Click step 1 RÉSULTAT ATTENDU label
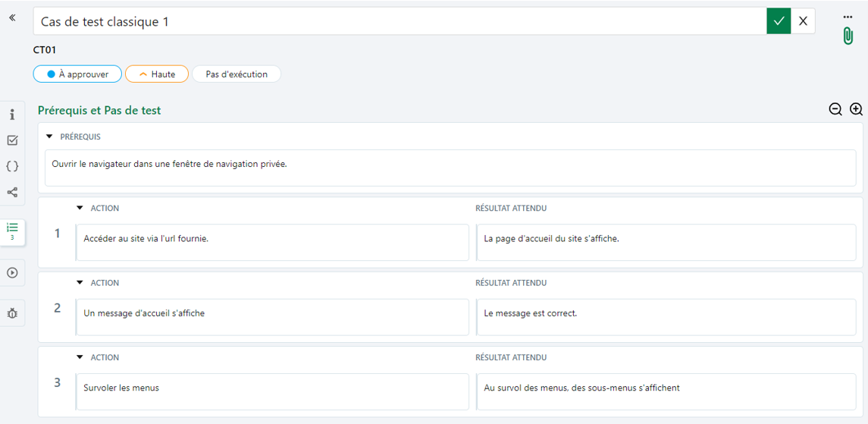Image resolution: width=868 pixels, height=424 pixels. tap(511, 208)
